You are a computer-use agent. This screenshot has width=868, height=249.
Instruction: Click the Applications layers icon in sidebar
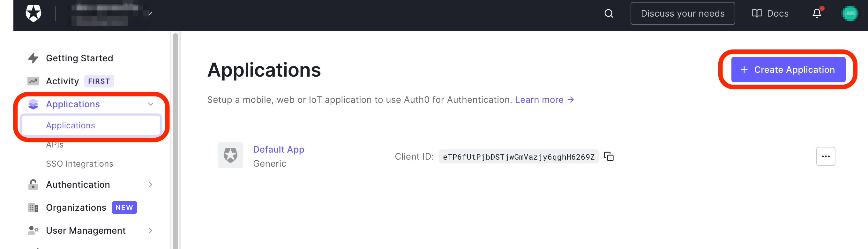point(33,104)
